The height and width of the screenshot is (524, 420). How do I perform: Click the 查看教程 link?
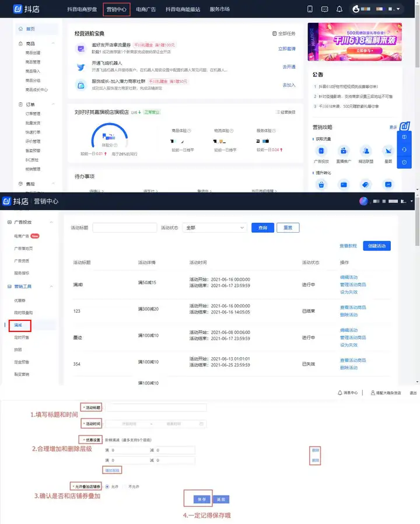tap(348, 246)
